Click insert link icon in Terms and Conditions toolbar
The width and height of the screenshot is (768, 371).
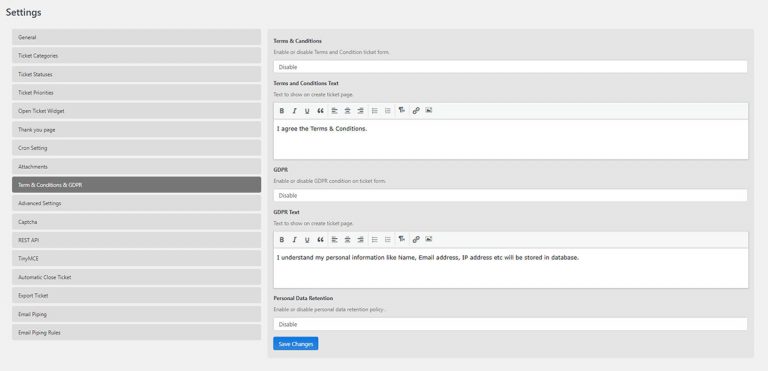(416, 111)
